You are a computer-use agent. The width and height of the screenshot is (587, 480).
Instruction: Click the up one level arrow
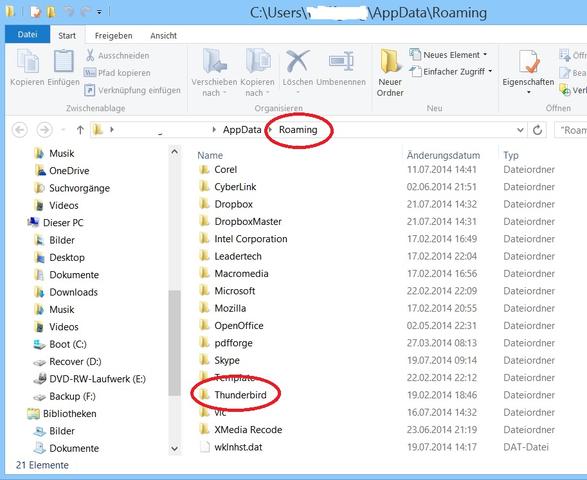click(x=80, y=130)
